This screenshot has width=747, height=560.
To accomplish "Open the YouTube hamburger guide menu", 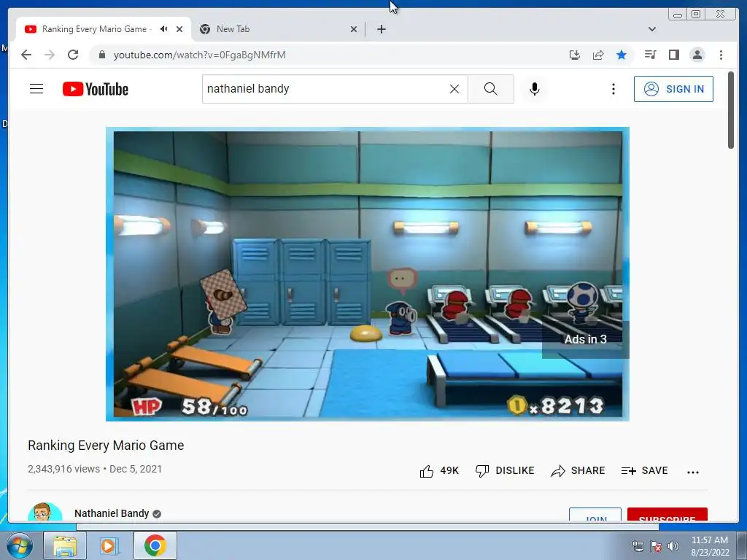I will tap(36, 89).
